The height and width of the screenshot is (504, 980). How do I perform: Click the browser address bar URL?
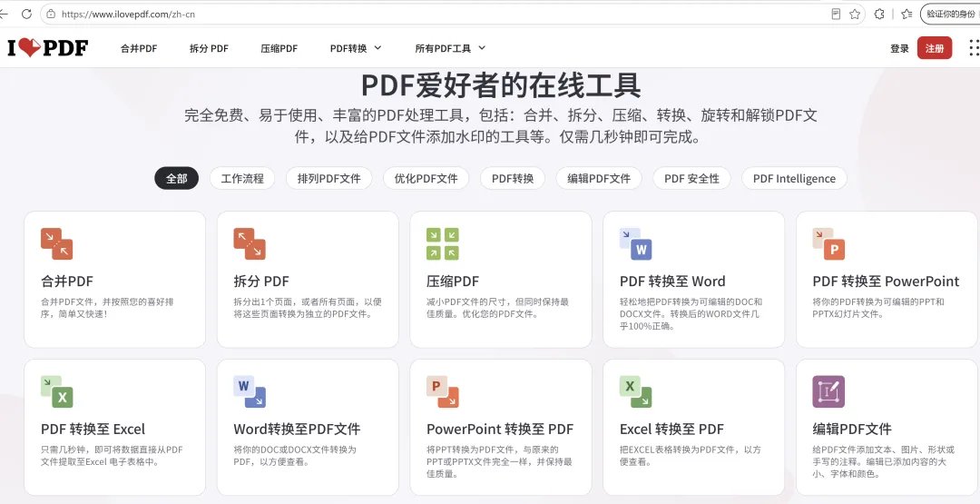[x=128, y=14]
